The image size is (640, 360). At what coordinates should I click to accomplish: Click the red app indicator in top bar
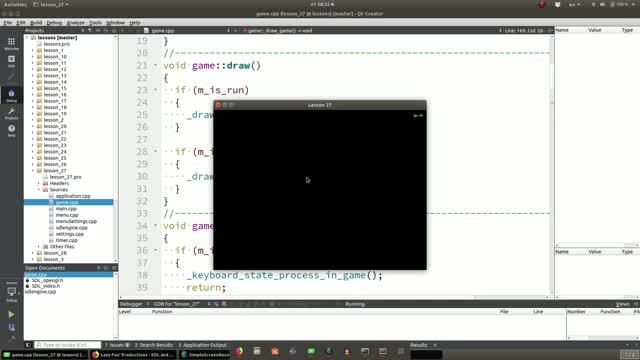coord(542,4)
